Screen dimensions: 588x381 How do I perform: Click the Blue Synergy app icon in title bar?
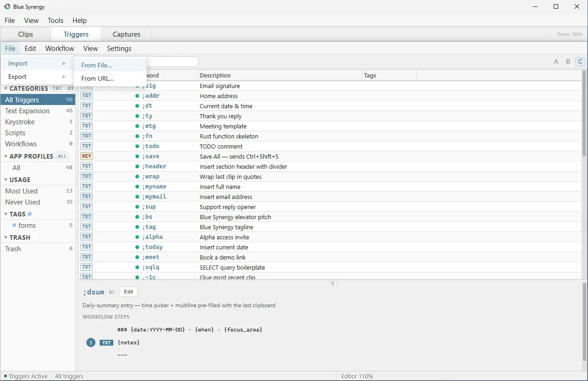click(7, 7)
